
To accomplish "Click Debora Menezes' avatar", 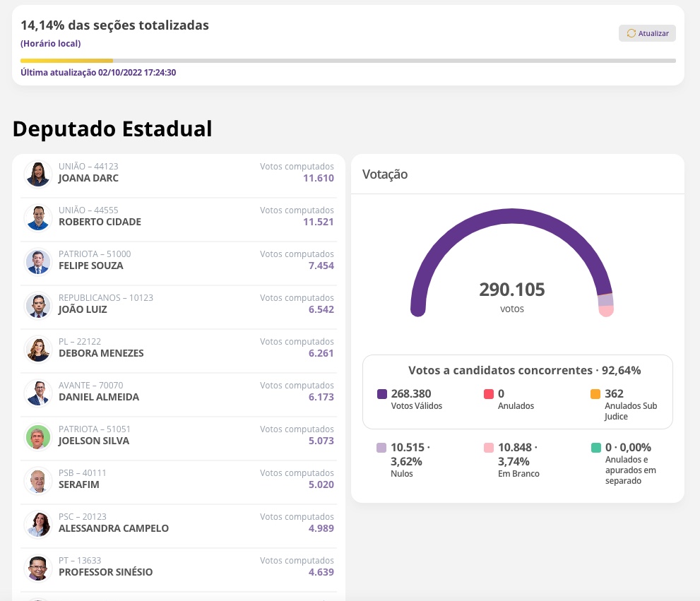I will click(x=38, y=349).
